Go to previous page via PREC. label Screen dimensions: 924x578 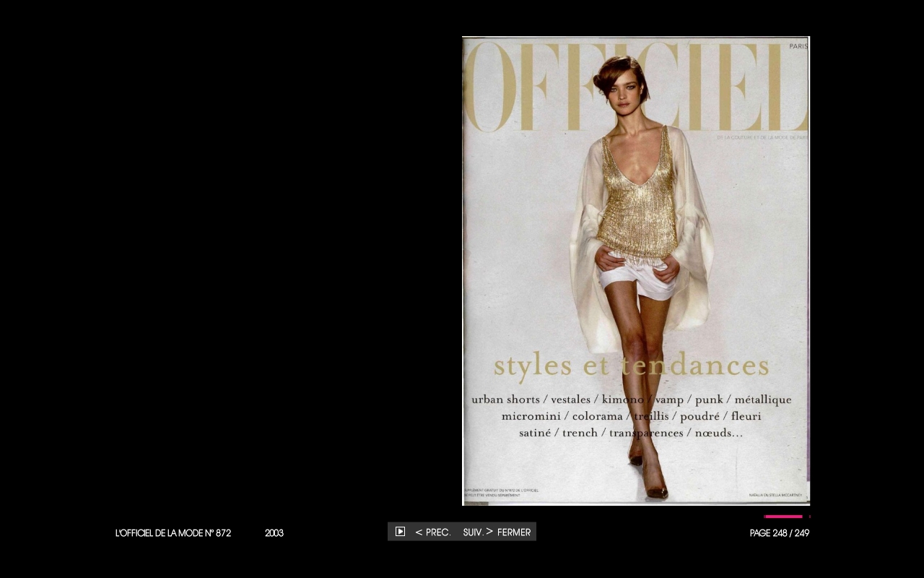tap(438, 532)
